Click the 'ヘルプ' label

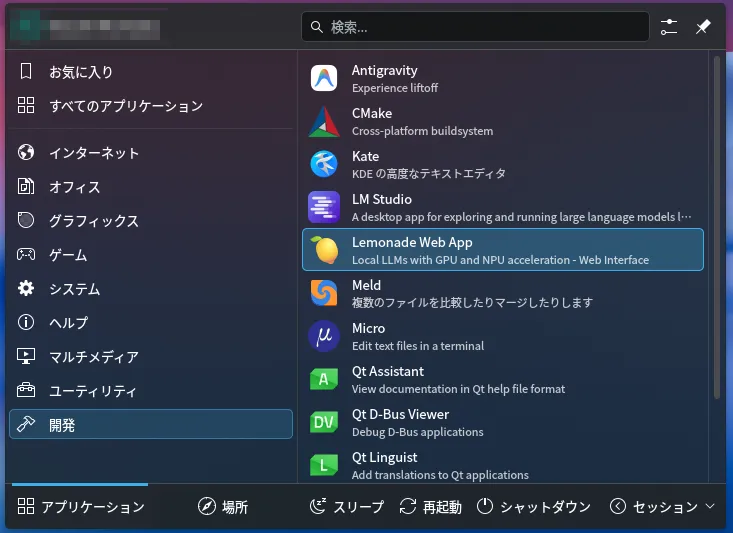pos(68,323)
